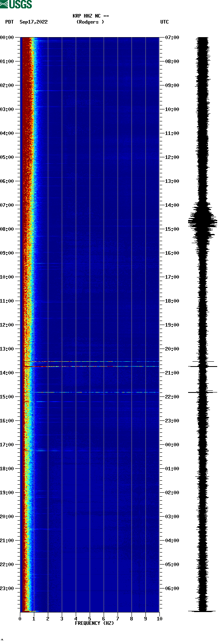This screenshot has width=220, height=644.
Task: Click the PDT time label 12:00
Action: point(7,325)
